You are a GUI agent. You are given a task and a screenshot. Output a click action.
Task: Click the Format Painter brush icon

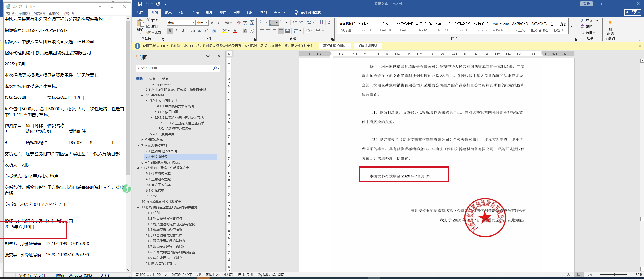point(148,33)
